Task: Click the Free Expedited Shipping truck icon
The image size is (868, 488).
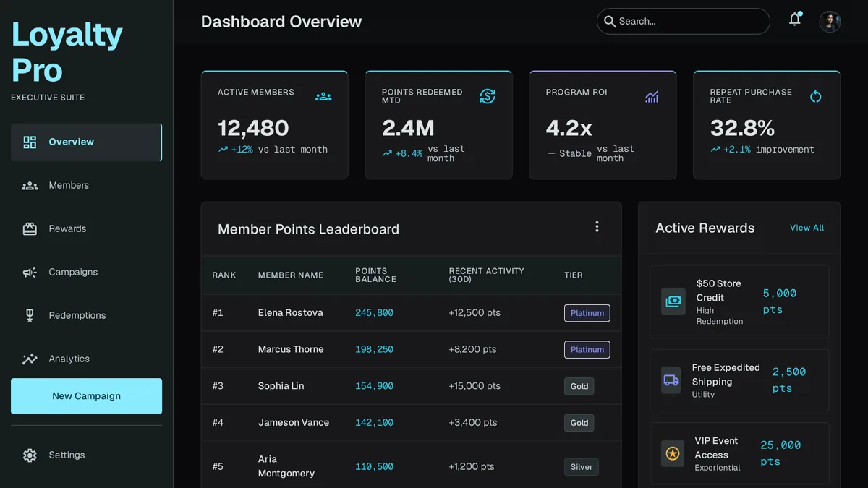Action: tap(671, 380)
